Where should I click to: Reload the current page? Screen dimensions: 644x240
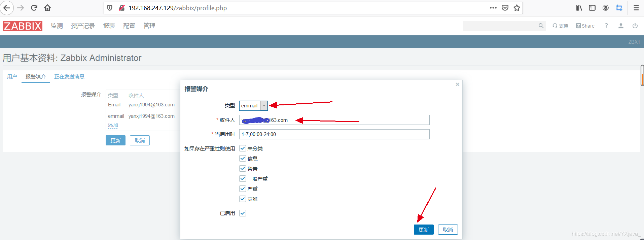(x=34, y=8)
